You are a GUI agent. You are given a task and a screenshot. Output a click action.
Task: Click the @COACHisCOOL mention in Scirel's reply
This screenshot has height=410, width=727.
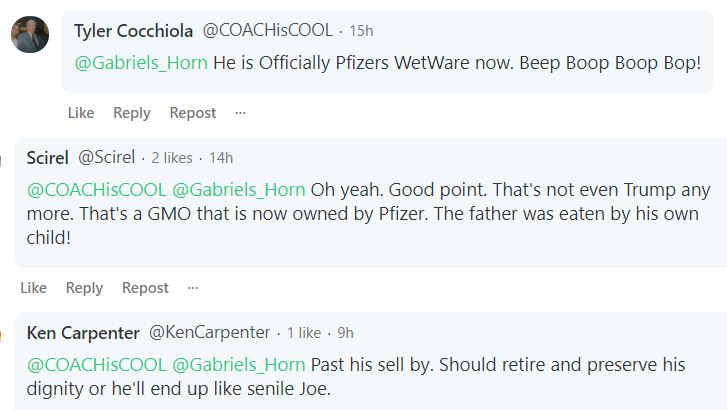[x=95, y=188]
